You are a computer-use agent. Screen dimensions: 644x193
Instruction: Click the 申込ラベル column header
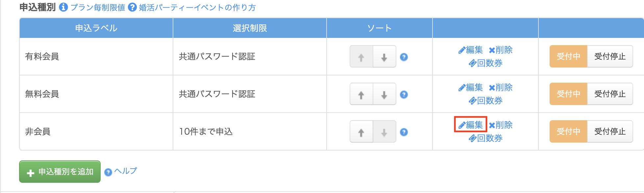coord(96,28)
